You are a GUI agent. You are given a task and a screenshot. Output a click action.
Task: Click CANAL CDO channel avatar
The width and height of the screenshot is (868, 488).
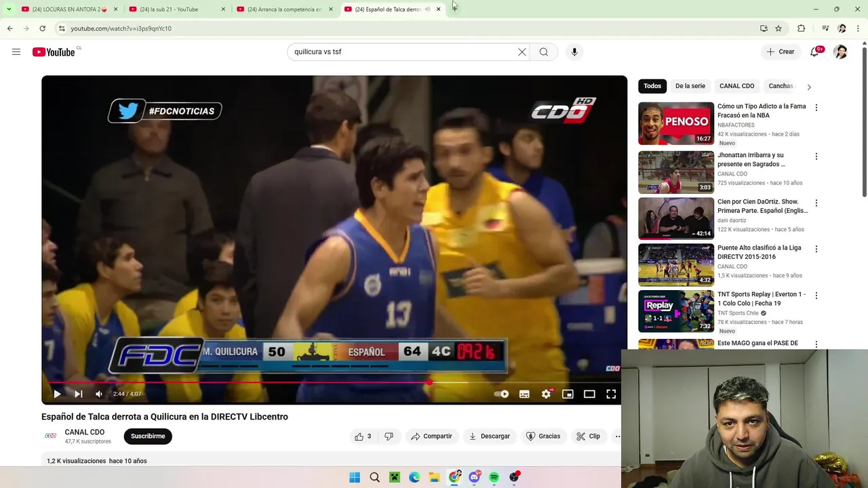(51, 436)
